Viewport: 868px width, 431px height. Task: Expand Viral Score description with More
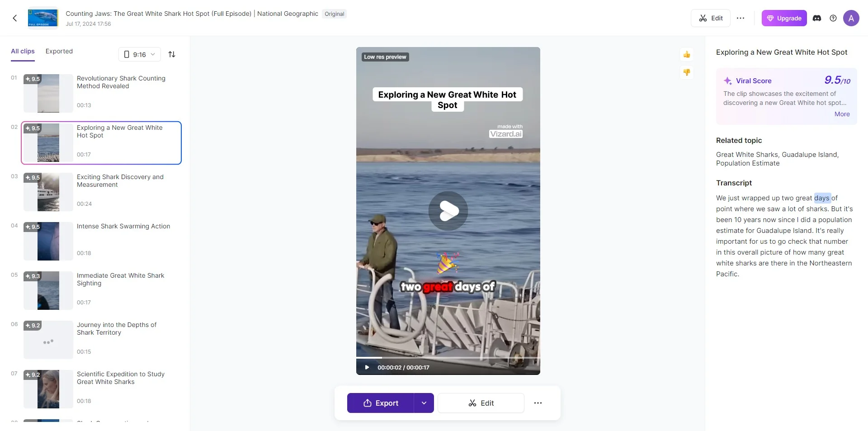click(x=842, y=114)
